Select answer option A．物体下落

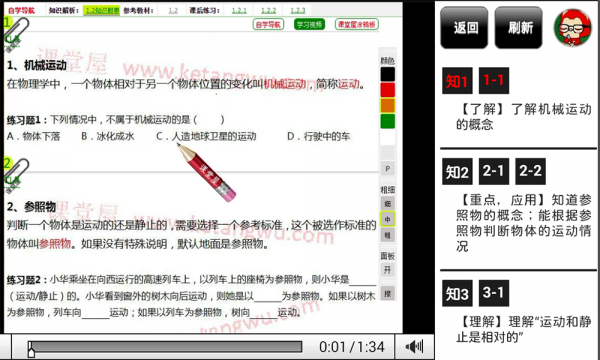coord(34,136)
